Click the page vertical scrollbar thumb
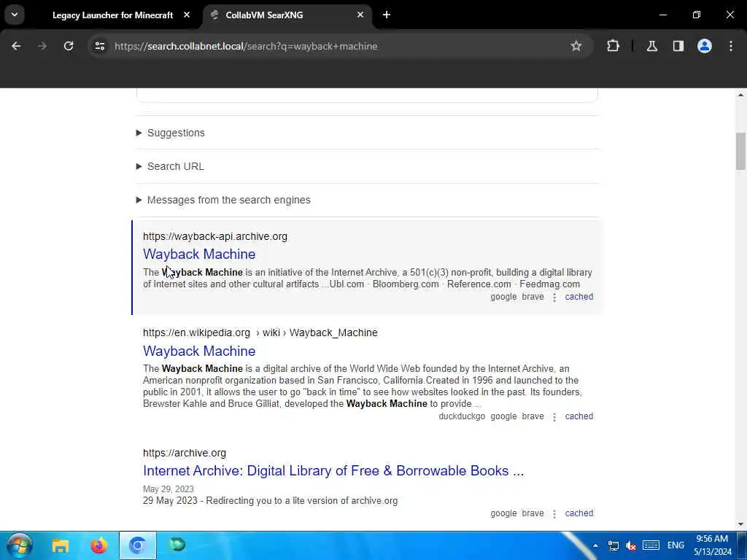This screenshot has height=560, width=747. pos(740,151)
